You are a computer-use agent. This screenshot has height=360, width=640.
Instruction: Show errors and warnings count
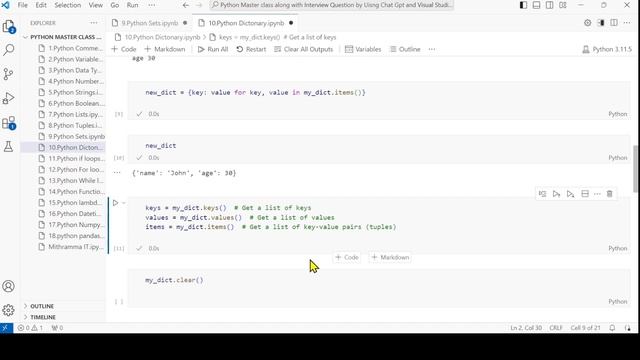[30, 328]
